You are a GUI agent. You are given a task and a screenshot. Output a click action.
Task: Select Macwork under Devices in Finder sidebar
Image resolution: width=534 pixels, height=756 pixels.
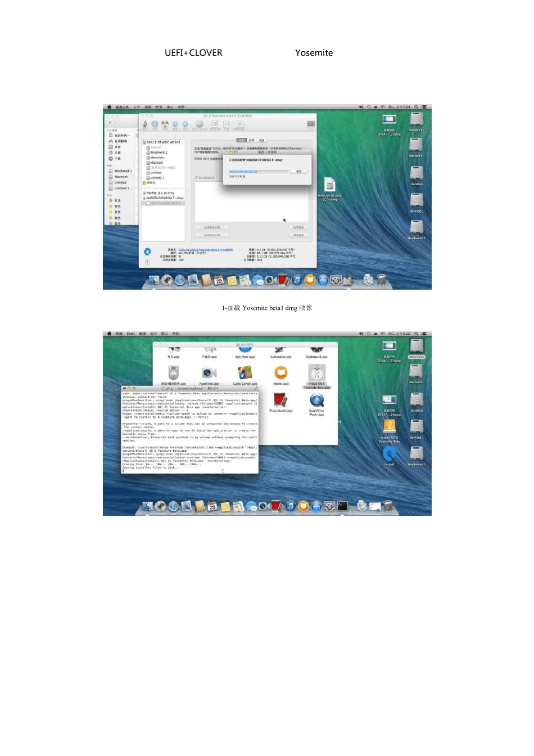(119, 177)
